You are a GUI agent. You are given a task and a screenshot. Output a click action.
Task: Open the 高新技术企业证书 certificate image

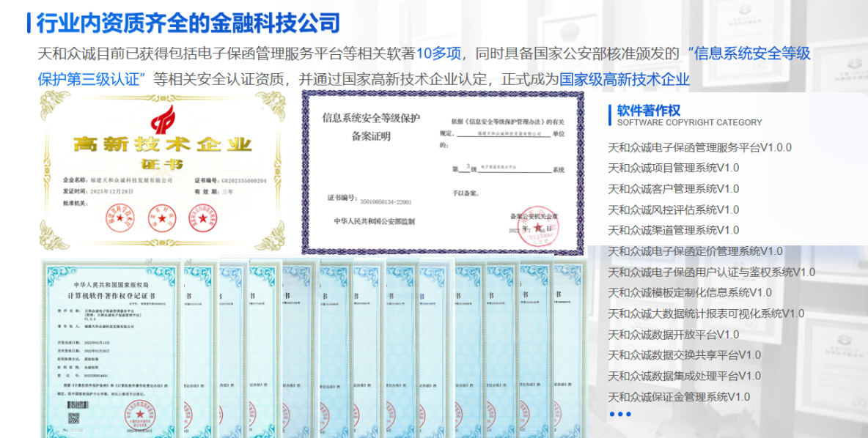point(162,163)
